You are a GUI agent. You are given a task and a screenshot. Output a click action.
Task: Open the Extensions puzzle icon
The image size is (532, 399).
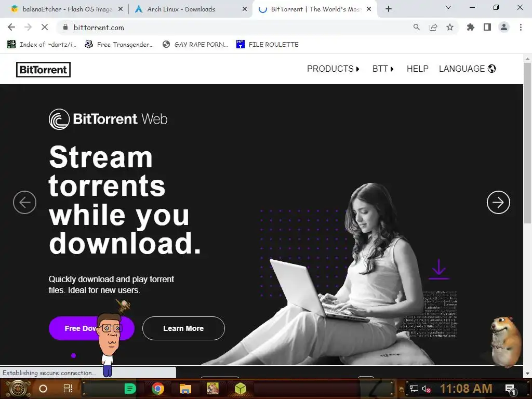point(471,27)
